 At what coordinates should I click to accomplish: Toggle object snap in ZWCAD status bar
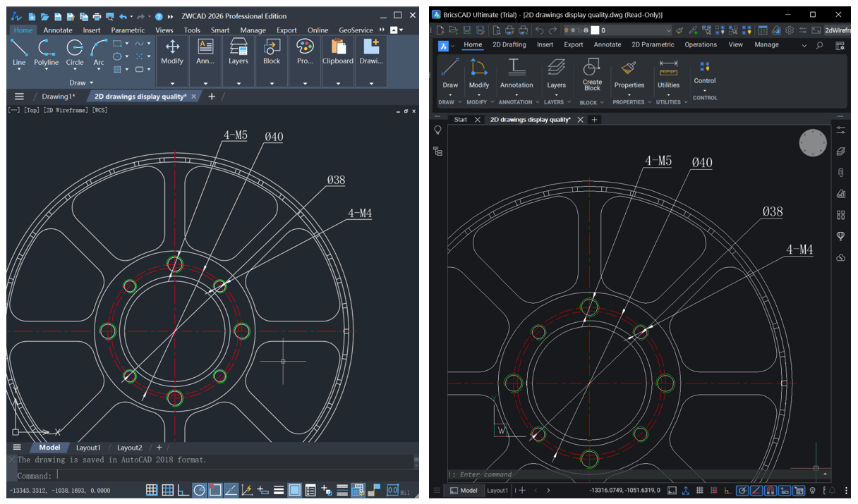(x=216, y=490)
